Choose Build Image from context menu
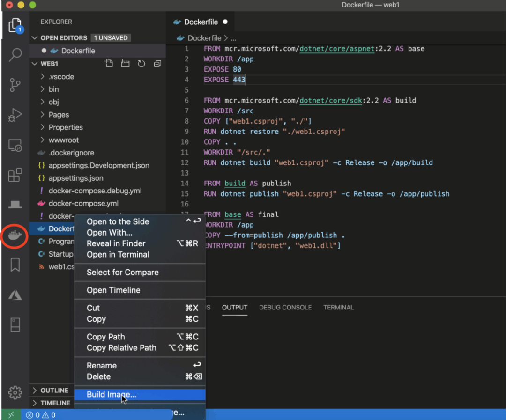This screenshot has width=506, height=420. click(140, 395)
